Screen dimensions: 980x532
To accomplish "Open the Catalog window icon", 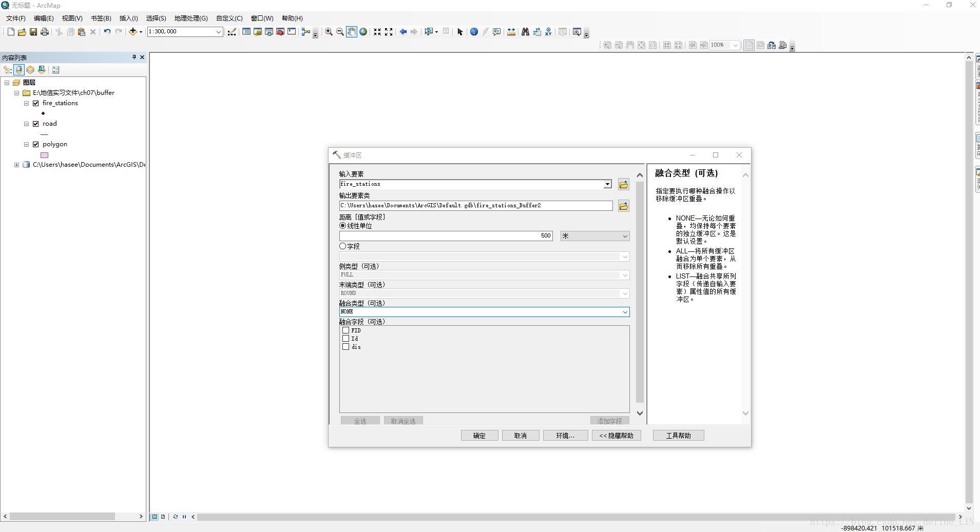I will click(258, 32).
